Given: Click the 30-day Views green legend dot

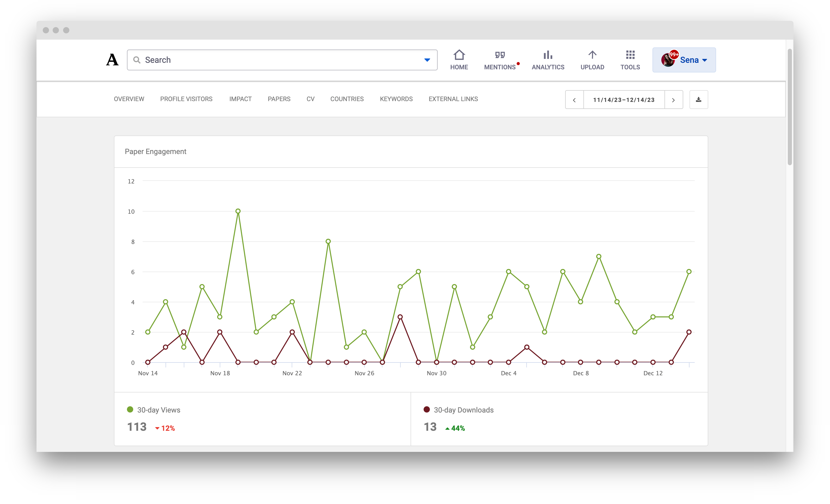Looking at the screenshot, I should [x=130, y=409].
